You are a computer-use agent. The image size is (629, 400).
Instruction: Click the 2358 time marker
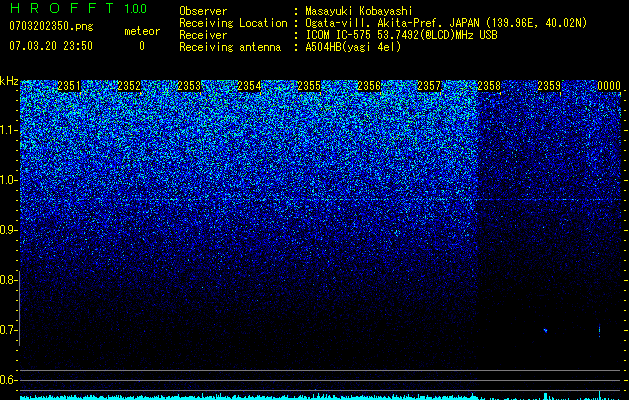tap(489, 86)
